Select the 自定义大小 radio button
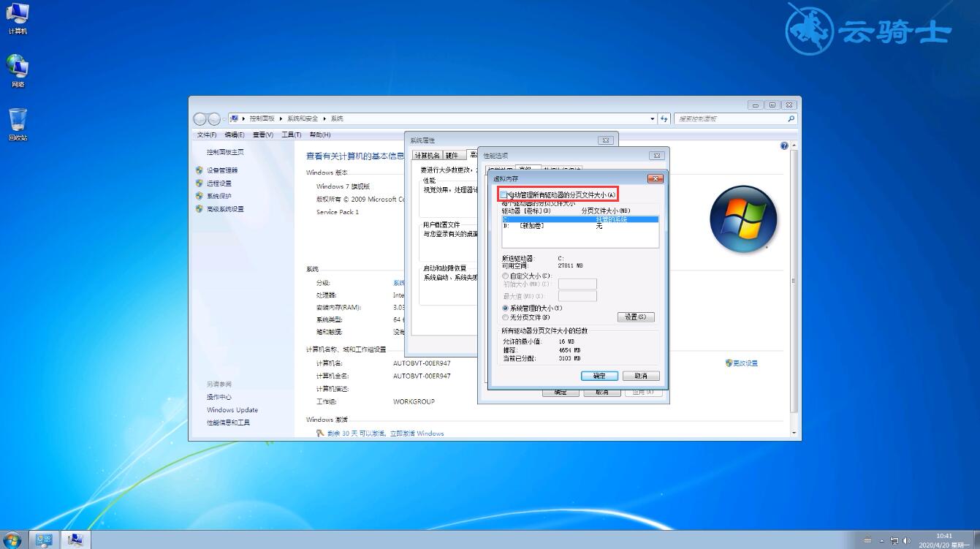This screenshot has height=549, width=980. pos(506,276)
